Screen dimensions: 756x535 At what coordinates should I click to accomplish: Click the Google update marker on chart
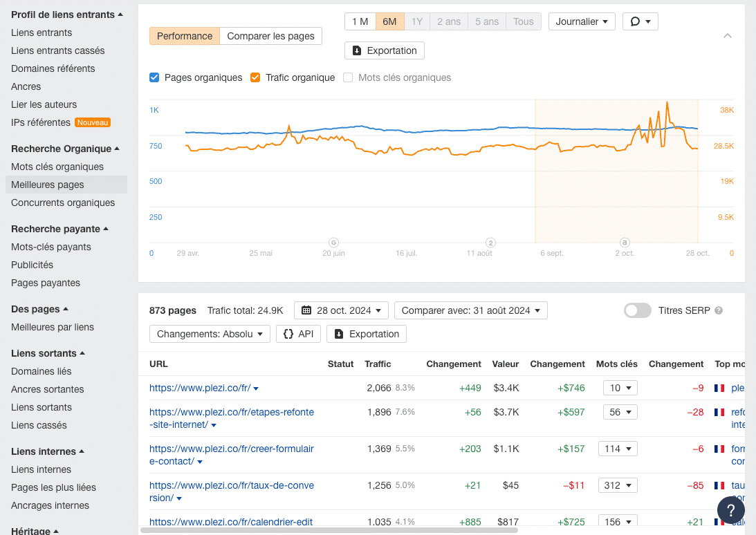333,243
